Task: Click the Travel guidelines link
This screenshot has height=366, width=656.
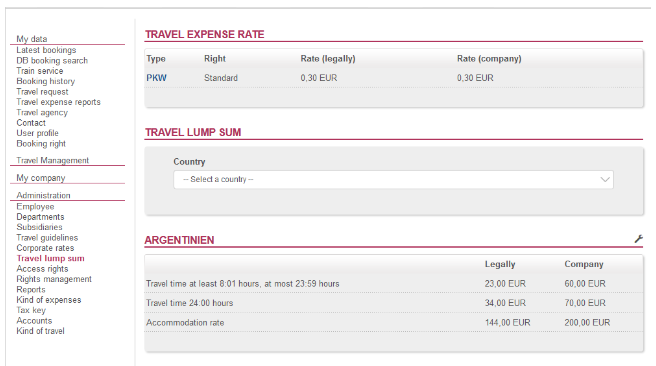Action: point(47,238)
